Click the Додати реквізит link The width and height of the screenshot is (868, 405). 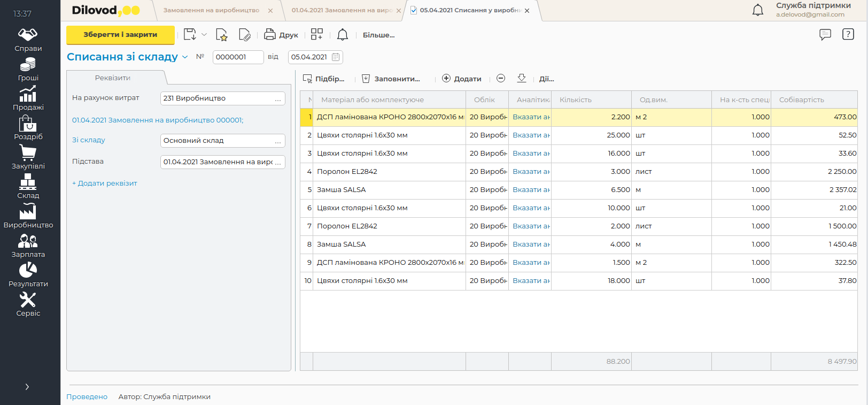click(x=105, y=184)
